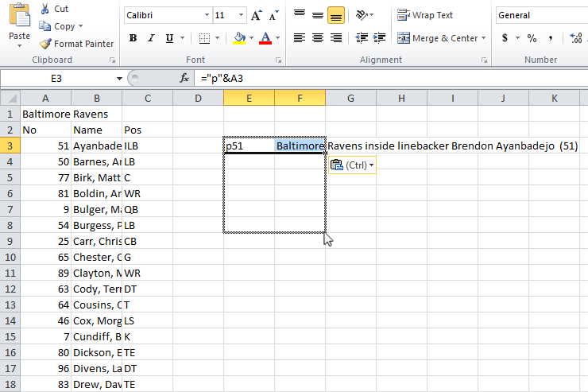Open font color palette arrow
The width and height of the screenshot is (588, 392).
277,38
